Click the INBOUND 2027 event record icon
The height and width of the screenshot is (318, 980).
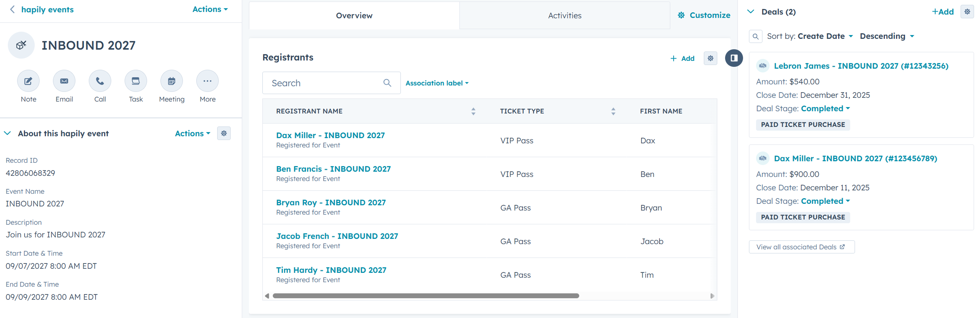[21, 45]
